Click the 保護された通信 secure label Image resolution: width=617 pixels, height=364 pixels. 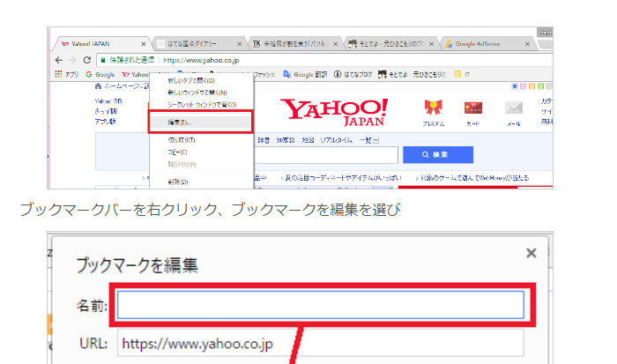(132, 60)
